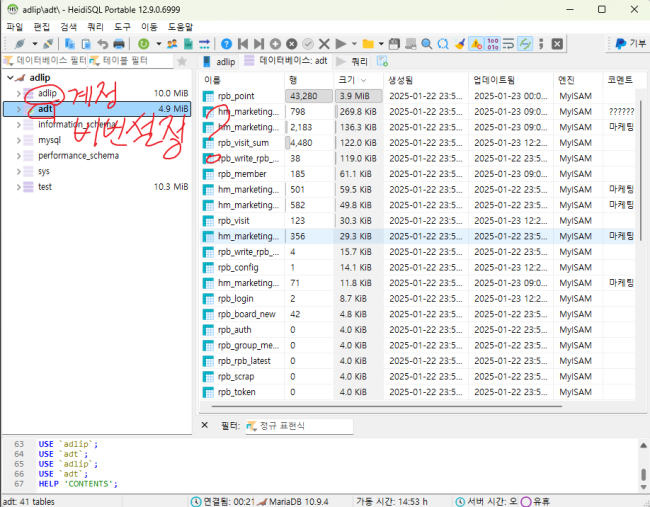This screenshot has height=507, width=650.
Task: Click the reformat SQL broom icon
Action: pyautogui.click(x=460, y=44)
